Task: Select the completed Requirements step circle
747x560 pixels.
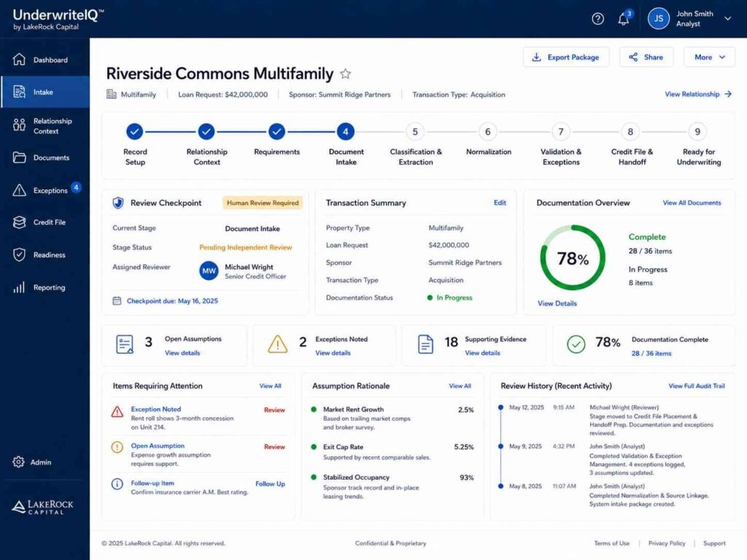Action: pyautogui.click(x=276, y=131)
